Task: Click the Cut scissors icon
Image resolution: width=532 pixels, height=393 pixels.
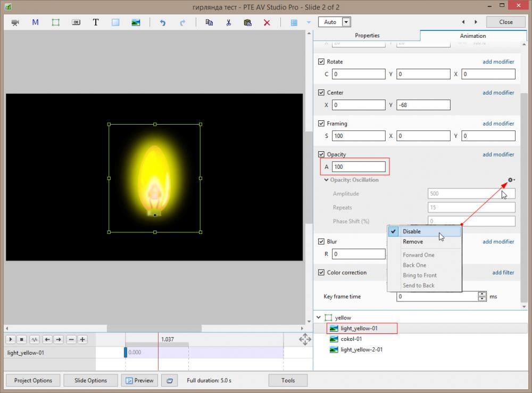Action: point(228,22)
